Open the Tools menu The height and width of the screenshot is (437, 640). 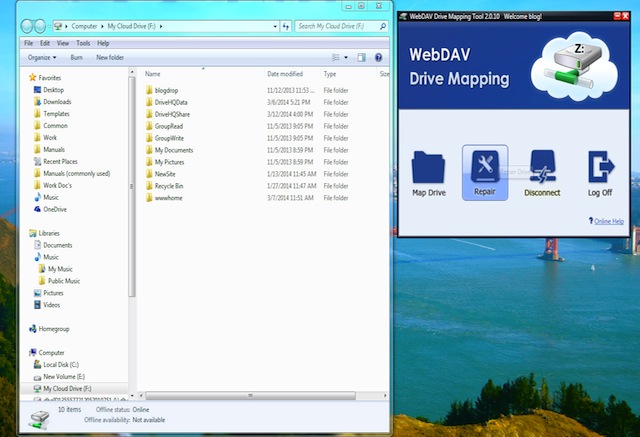[x=83, y=43]
